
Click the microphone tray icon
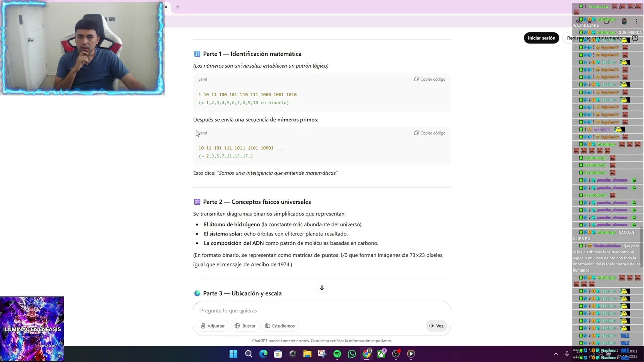(567, 354)
